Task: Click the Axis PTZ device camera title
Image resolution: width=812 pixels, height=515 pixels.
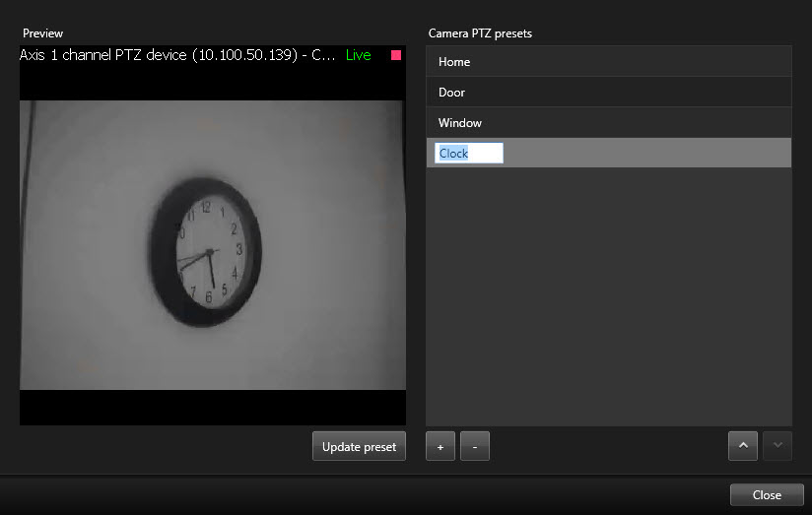Action: [x=177, y=55]
